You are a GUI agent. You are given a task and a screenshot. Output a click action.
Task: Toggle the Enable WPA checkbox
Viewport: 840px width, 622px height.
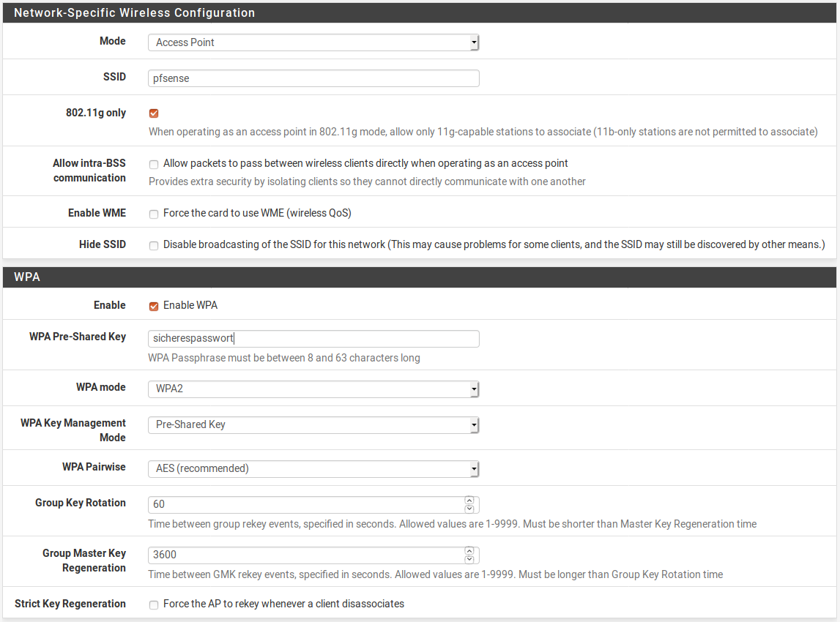[154, 306]
